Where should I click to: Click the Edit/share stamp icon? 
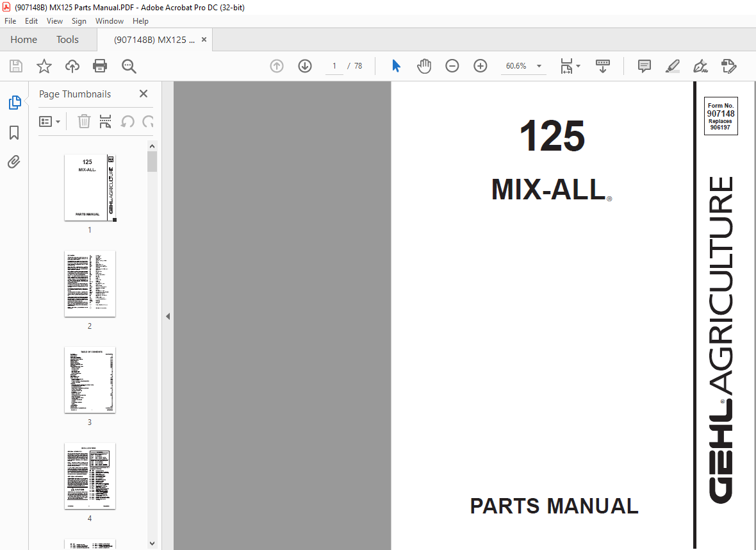[728, 66]
